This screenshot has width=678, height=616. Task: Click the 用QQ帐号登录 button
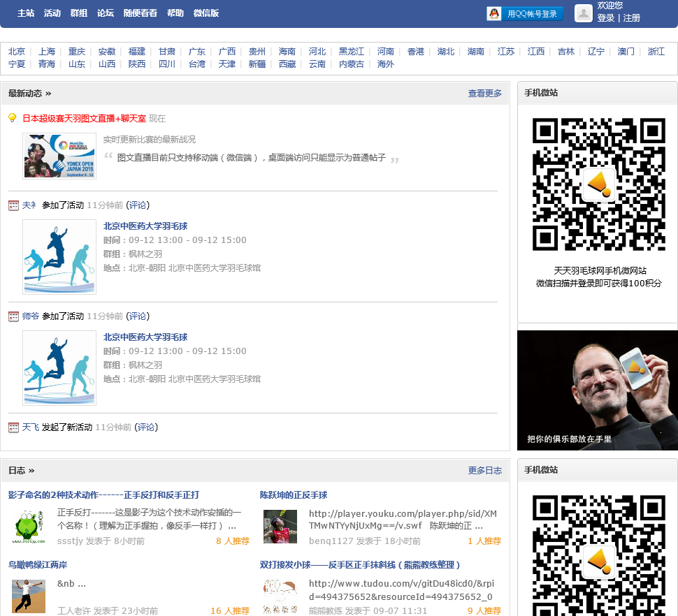click(x=525, y=14)
